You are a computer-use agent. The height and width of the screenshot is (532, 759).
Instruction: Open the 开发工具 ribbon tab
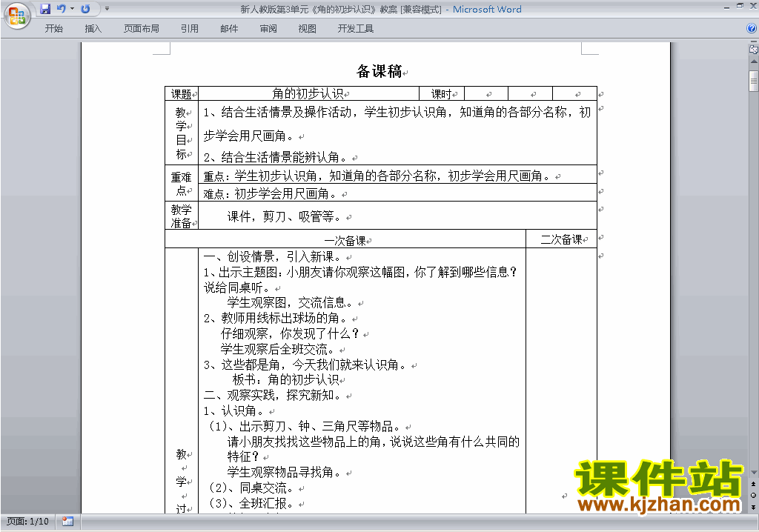356,29
